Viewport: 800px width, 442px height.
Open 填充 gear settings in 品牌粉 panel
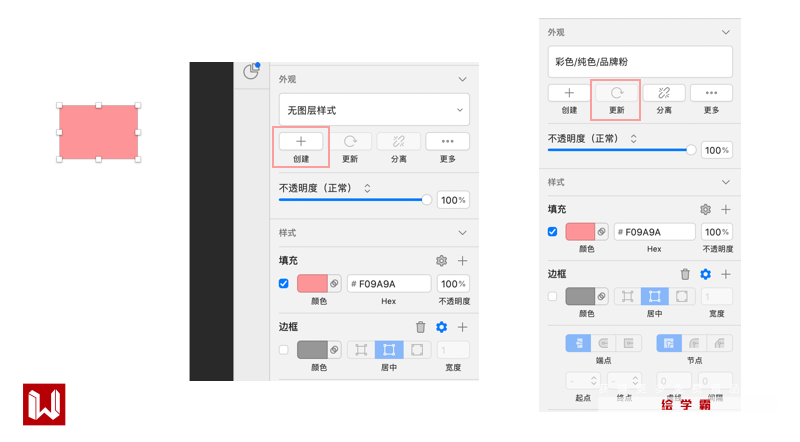coord(705,209)
